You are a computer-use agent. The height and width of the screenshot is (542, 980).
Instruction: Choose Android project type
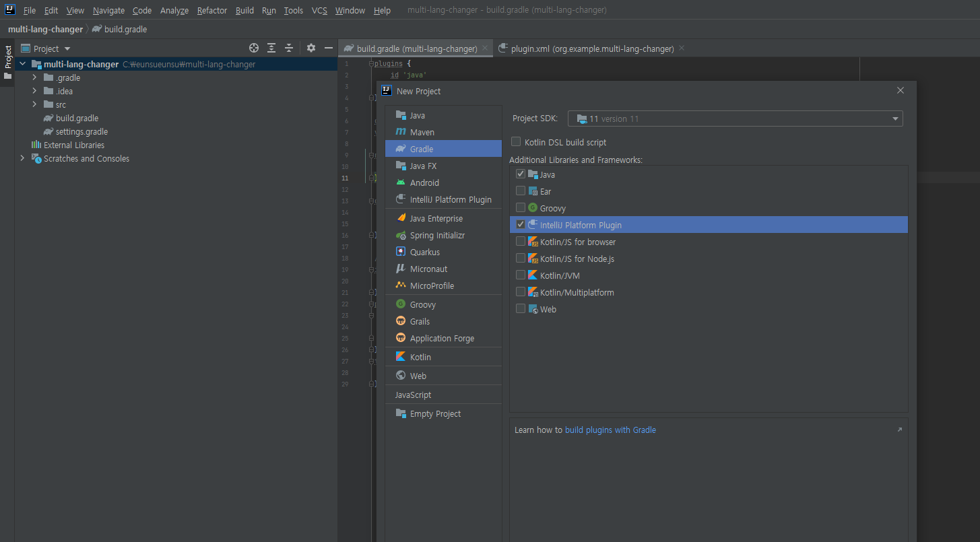(x=443, y=182)
